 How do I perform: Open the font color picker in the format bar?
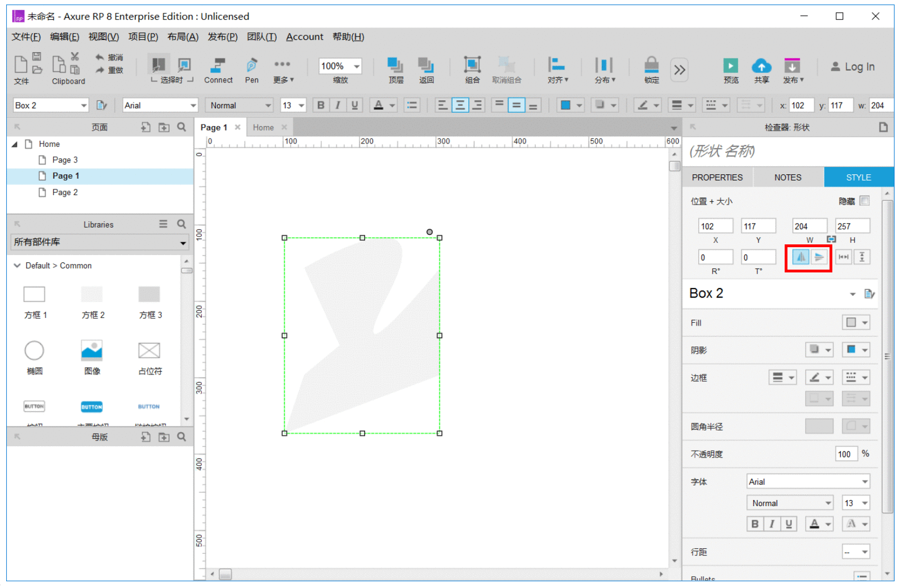coord(384,105)
